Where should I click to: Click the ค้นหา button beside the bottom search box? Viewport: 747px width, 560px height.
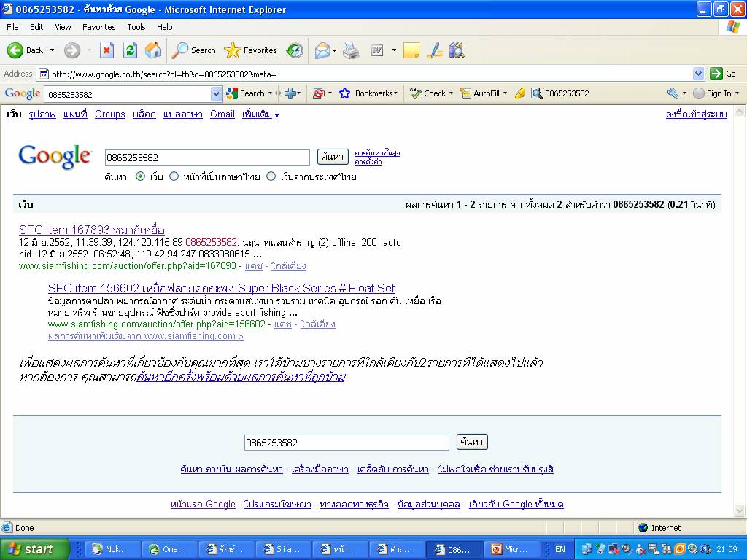point(472,442)
